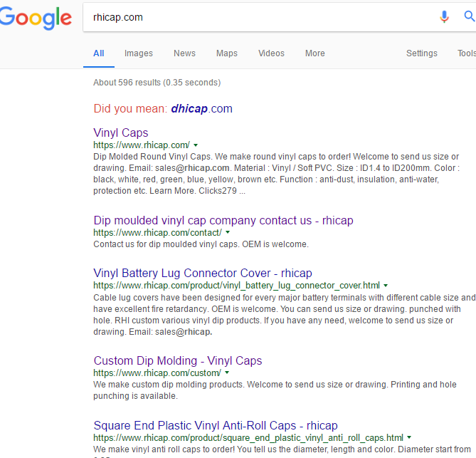Click the Google logo
476x458 pixels.
click(36, 18)
